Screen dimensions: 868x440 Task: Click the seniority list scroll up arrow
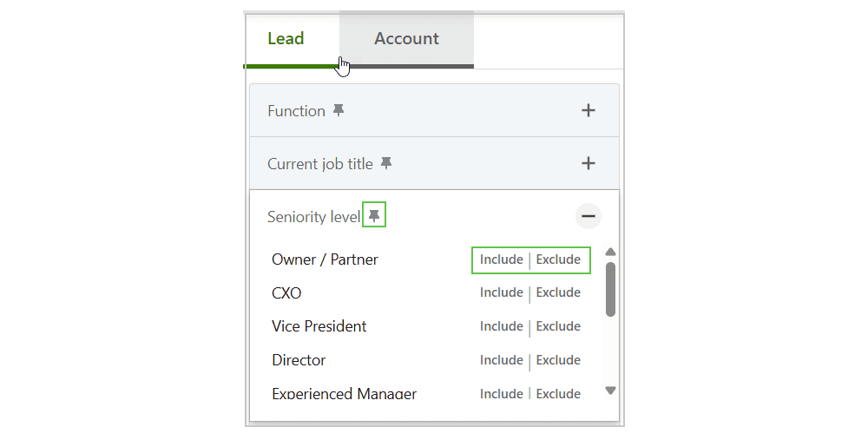tap(610, 252)
